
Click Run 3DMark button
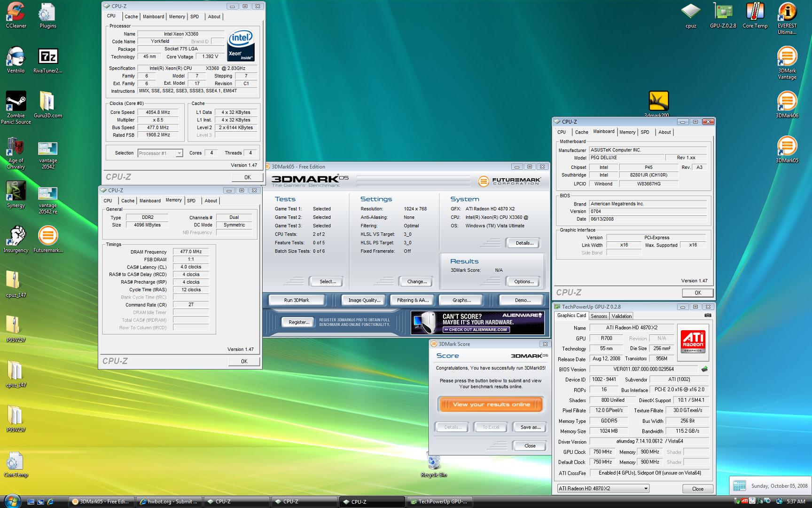click(x=297, y=300)
